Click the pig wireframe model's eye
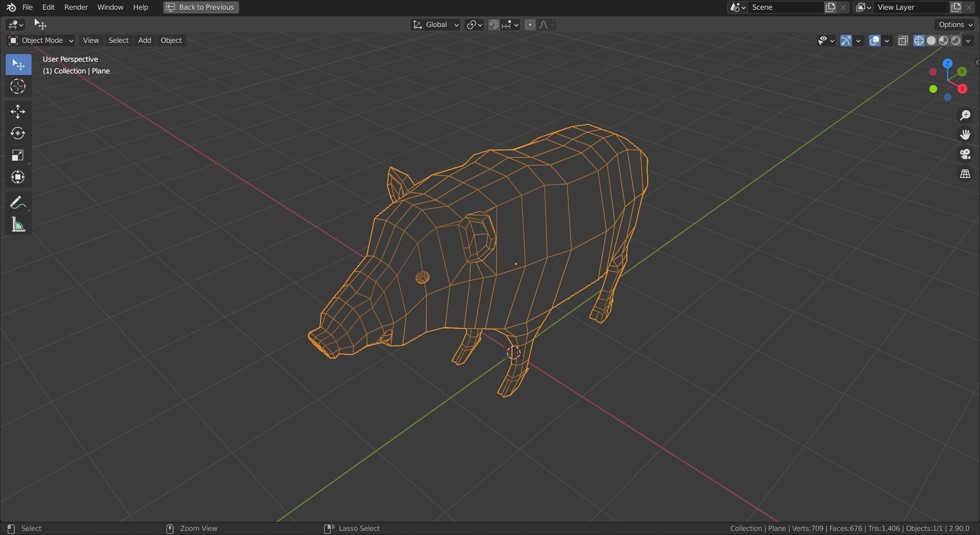This screenshot has width=980, height=535. pos(422,277)
